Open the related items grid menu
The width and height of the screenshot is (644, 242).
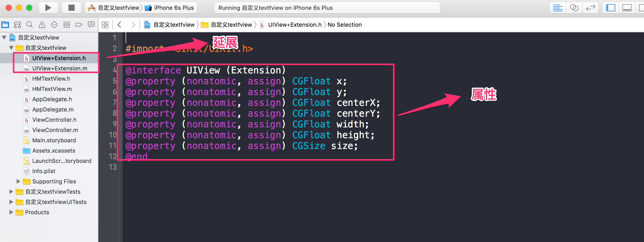click(105, 25)
